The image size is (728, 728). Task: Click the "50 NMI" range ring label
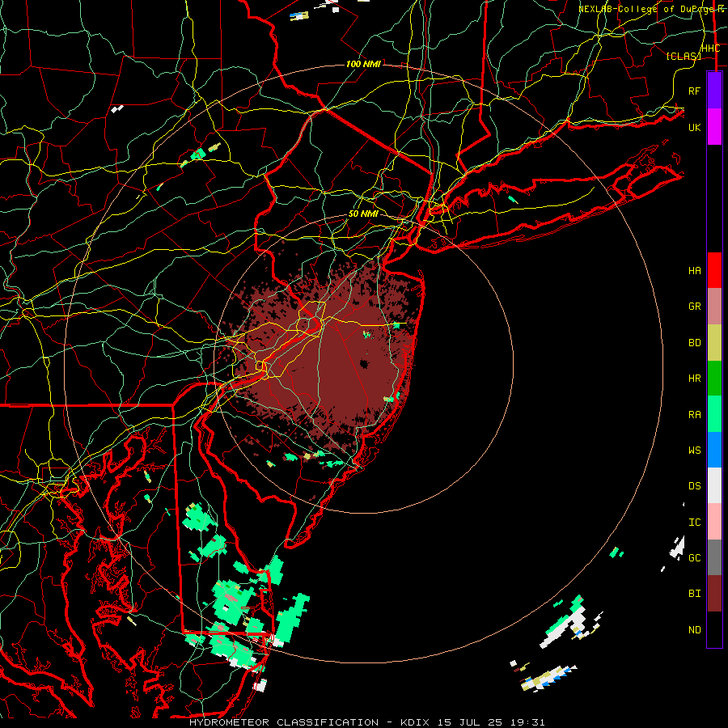click(x=363, y=214)
